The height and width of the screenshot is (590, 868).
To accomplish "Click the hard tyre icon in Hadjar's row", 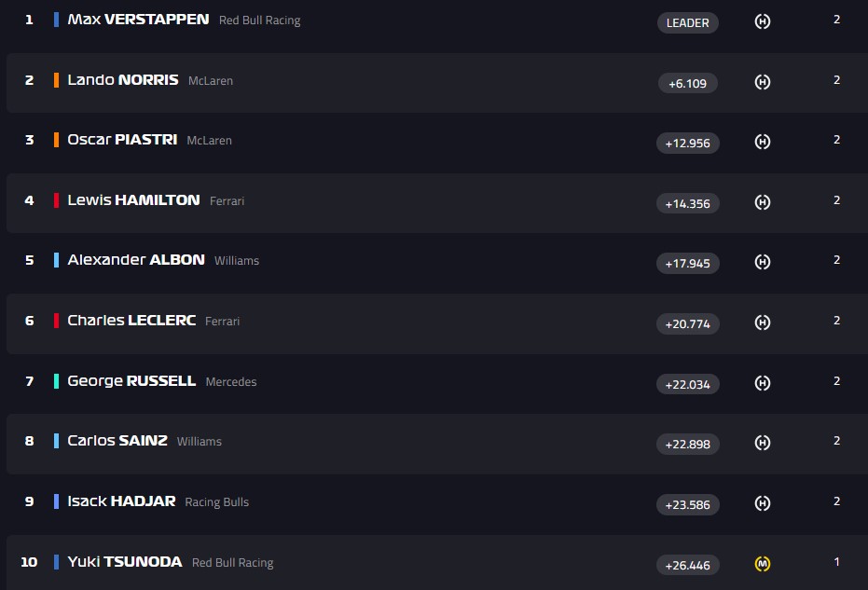I will (x=762, y=503).
